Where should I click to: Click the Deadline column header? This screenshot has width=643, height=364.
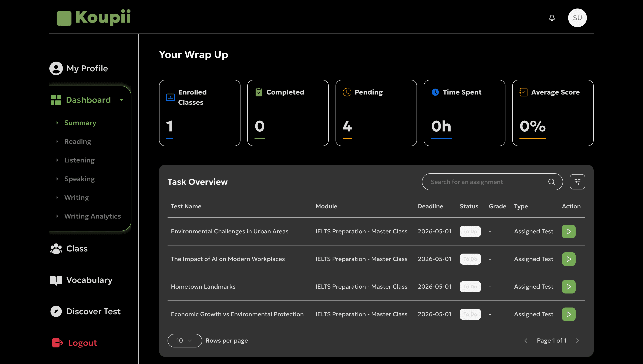pyautogui.click(x=430, y=206)
